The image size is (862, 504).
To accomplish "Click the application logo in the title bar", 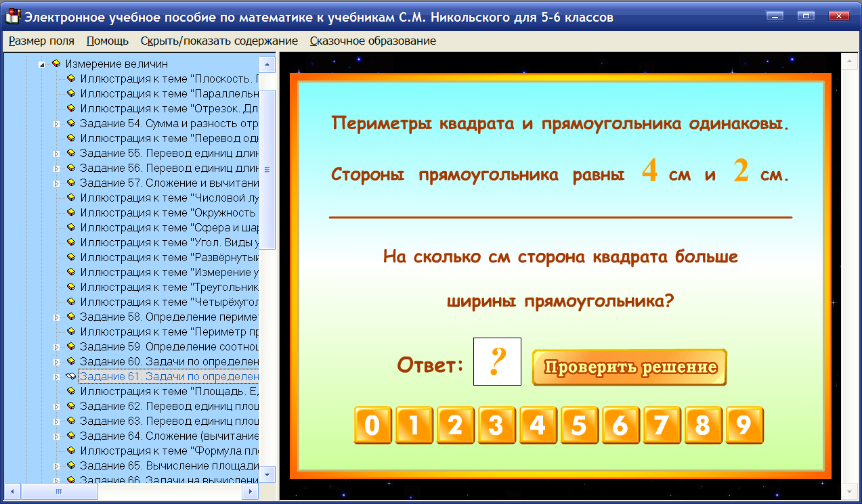I will click(x=11, y=15).
